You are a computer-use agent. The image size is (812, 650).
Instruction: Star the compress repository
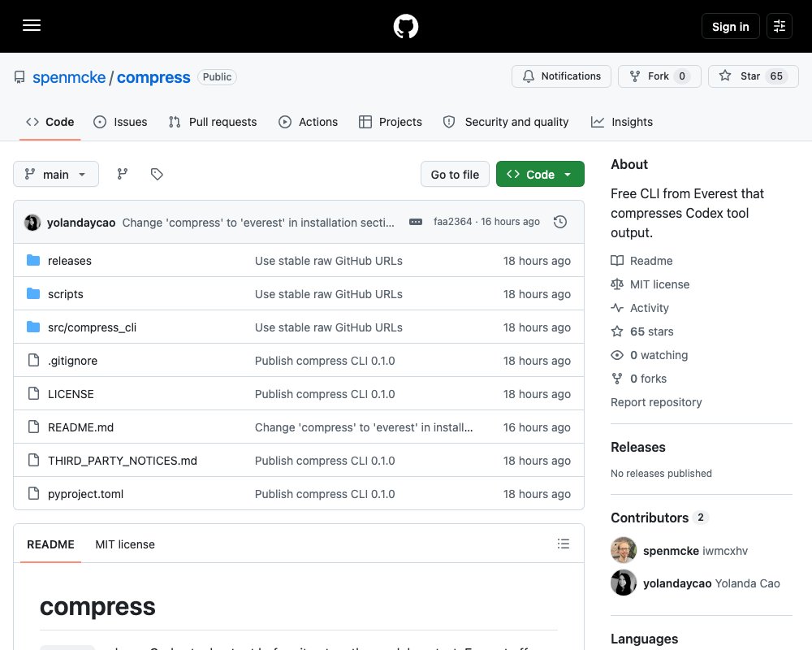pyautogui.click(x=753, y=76)
